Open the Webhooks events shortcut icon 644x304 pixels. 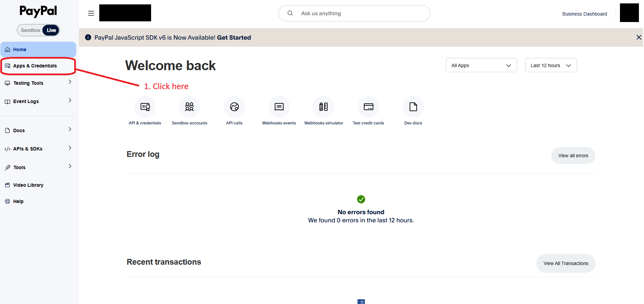tap(279, 107)
